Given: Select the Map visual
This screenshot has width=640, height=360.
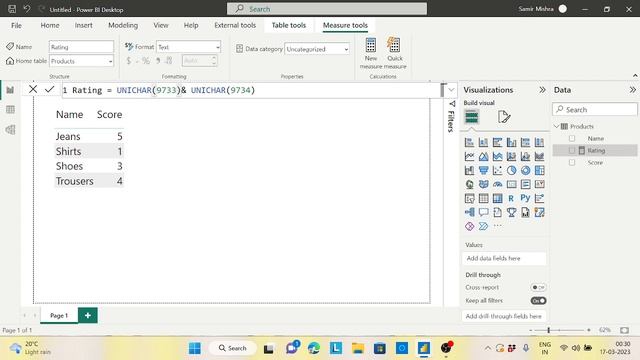Looking at the screenshot, I should point(469,184).
